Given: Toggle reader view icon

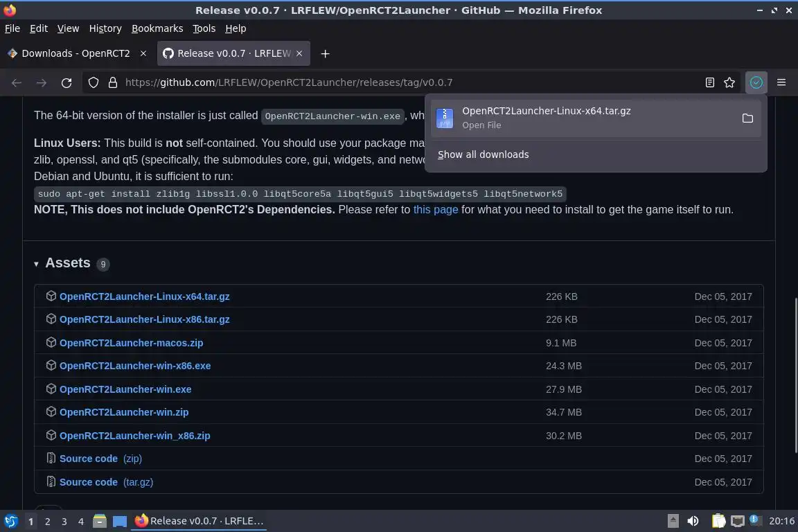Looking at the screenshot, I should click(x=709, y=82).
